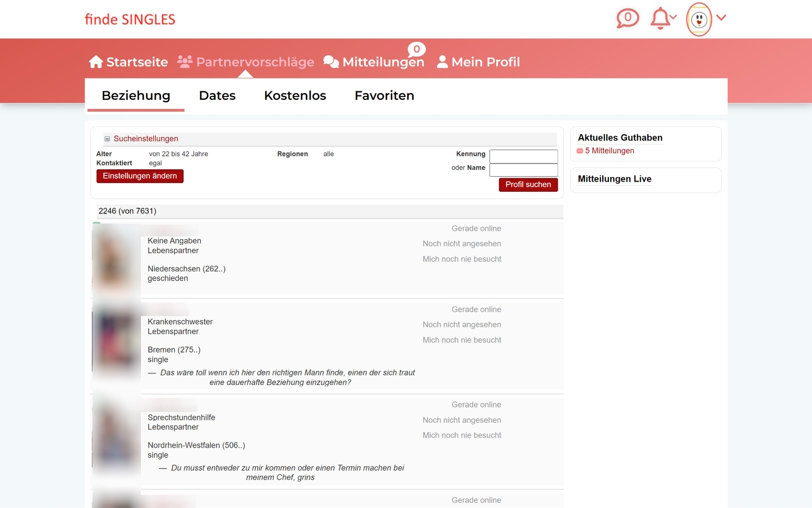Click the Profil suchen button
Screen dimensions: 812x508
coord(528,185)
